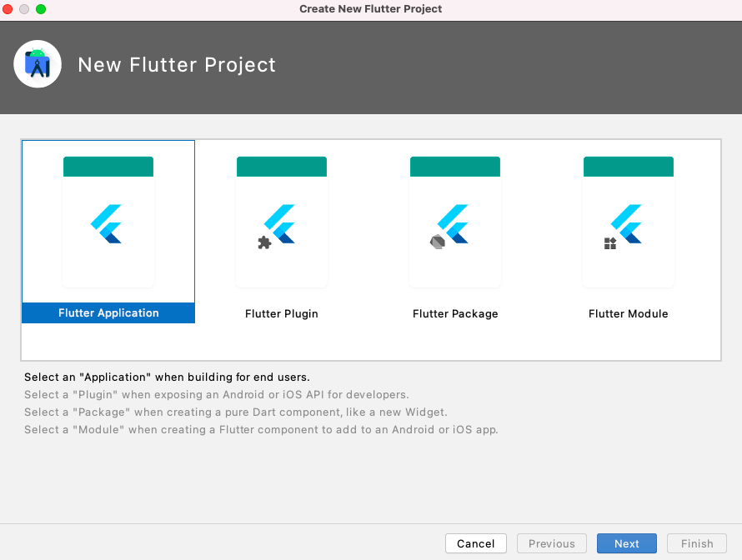The image size is (742, 560).
Task: Click the disabled Finish button
Action: [x=696, y=542]
